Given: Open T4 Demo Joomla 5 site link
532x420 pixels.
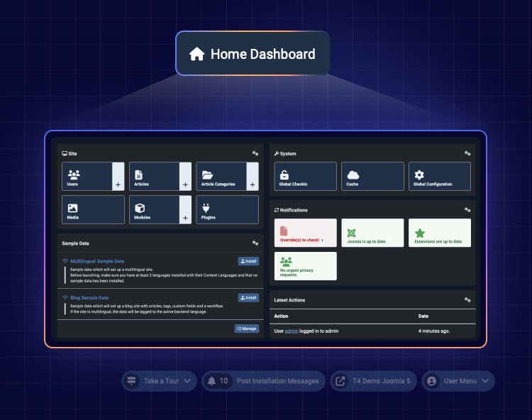Looking at the screenshot, I should pyautogui.click(x=374, y=381).
